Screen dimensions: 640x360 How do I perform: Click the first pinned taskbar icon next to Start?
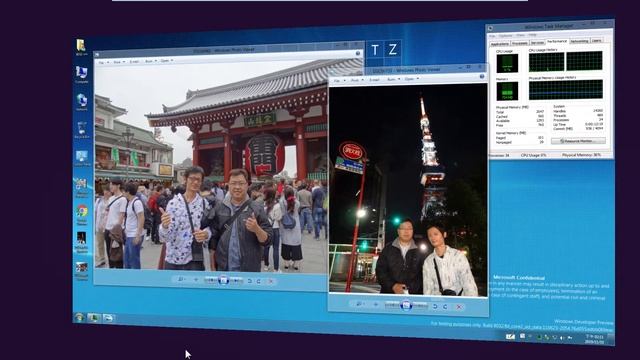(x=94, y=318)
